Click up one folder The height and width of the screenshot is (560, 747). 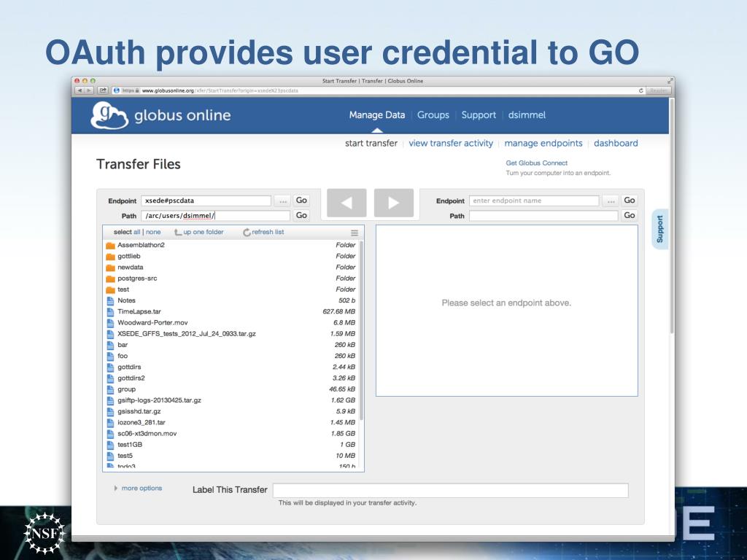(199, 232)
